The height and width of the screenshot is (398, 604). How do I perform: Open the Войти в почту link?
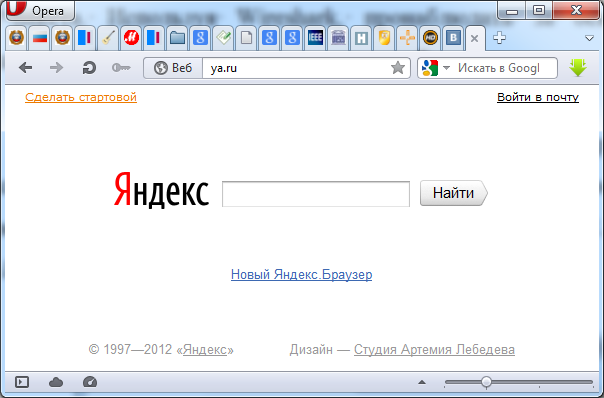(x=538, y=97)
